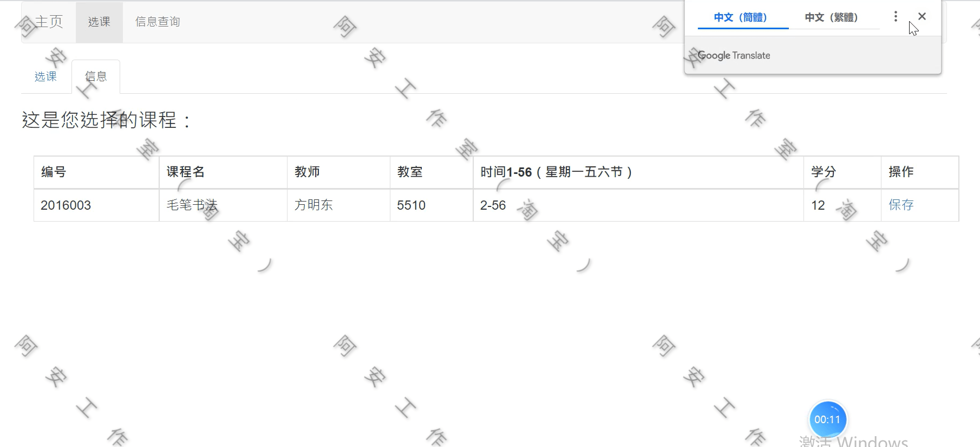The image size is (980, 447).
Task: Click the 教室 column header
Action: 432,172
